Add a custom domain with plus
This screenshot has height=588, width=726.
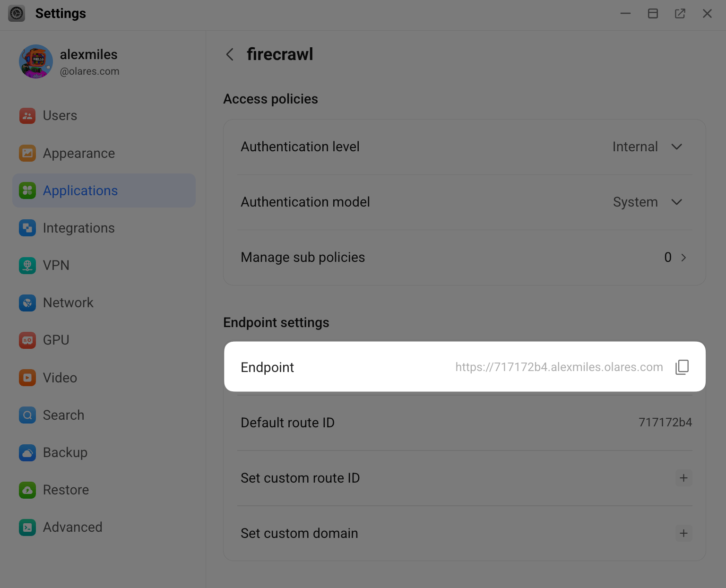click(683, 533)
